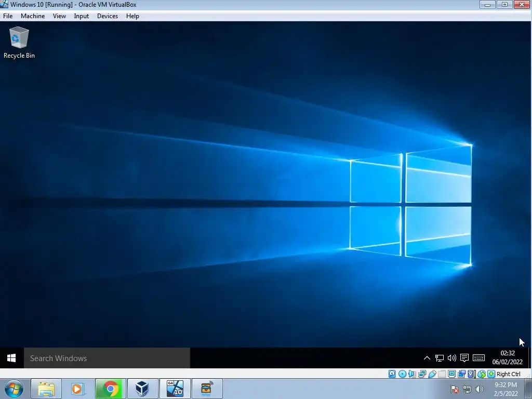Open the Recycle Bin desktop icon
The width and height of the screenshot is (532, 399).
(x=19, y=43)
